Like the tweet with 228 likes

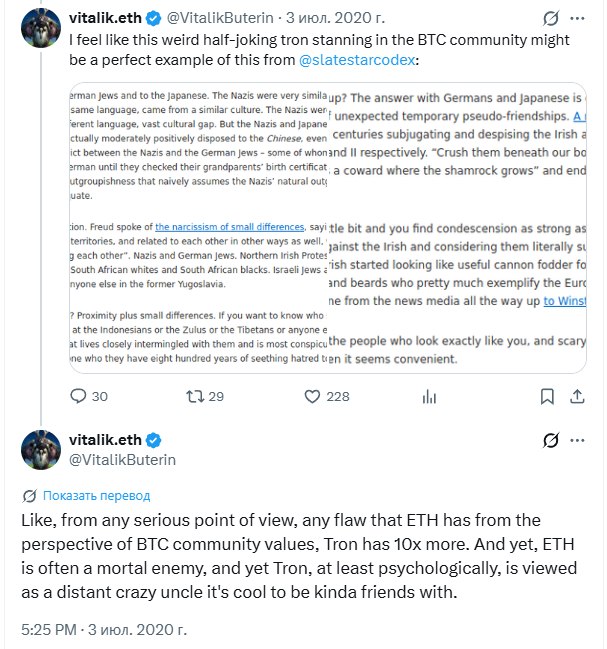click(x=312, y=397)
